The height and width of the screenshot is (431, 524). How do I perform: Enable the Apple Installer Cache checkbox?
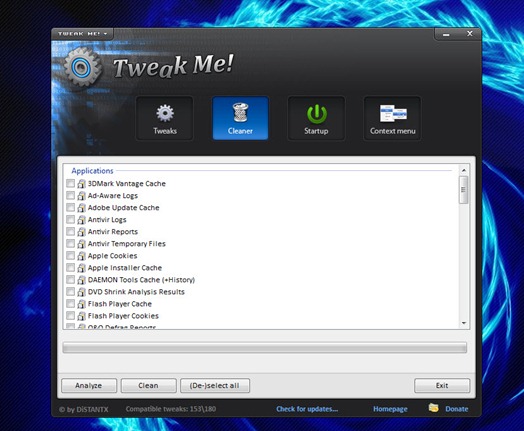(71, 268)
